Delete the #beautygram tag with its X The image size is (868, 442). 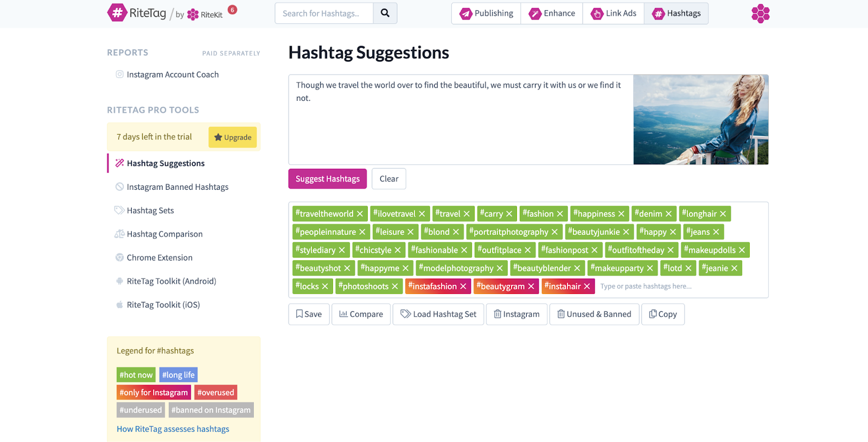pyautogui.click(x=531, y=286)
